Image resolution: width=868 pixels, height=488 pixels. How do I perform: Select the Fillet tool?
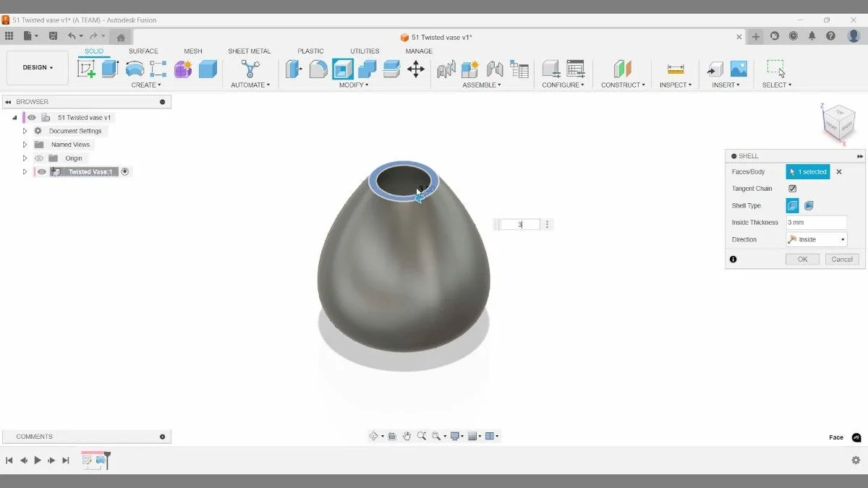pos(318,69)
